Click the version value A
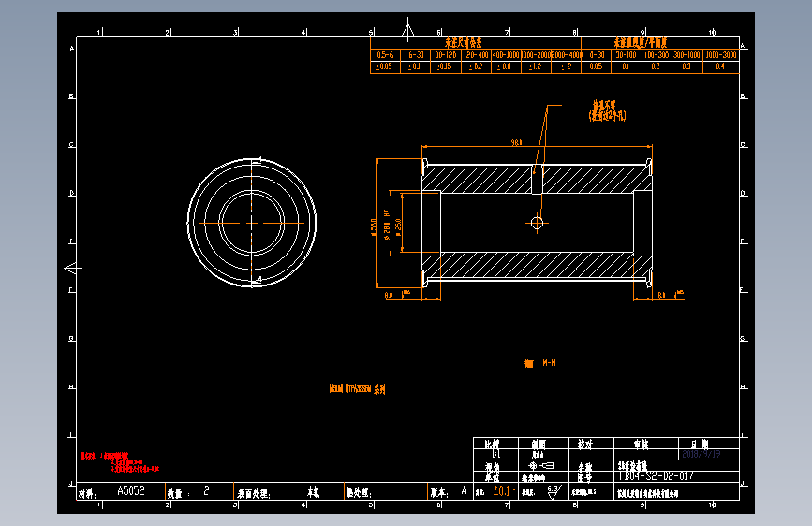The width and height of the screenshot is (812, 526). click(464, 490)
